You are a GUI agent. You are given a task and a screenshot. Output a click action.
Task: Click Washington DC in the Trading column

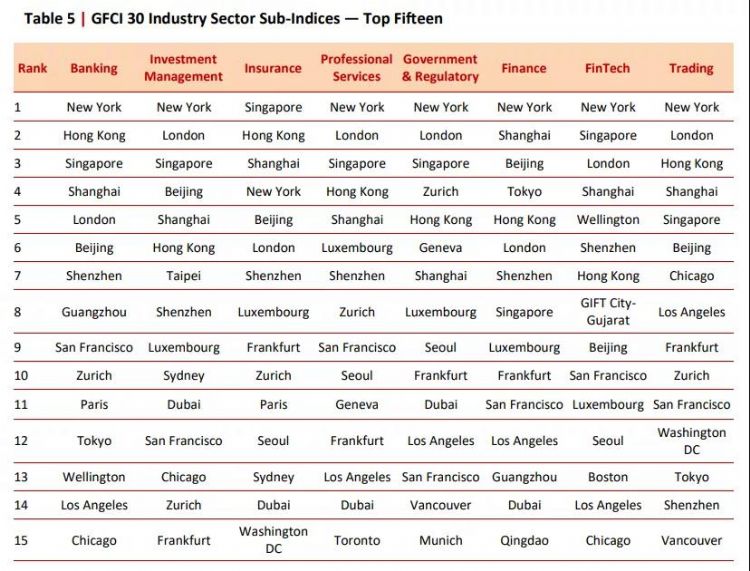click(691, 440)
